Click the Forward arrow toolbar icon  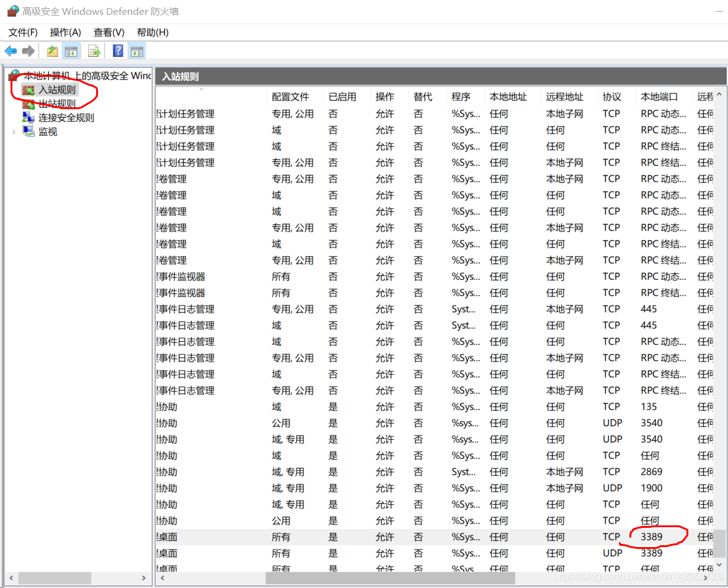pyautogui.click(x=29, y=51)
